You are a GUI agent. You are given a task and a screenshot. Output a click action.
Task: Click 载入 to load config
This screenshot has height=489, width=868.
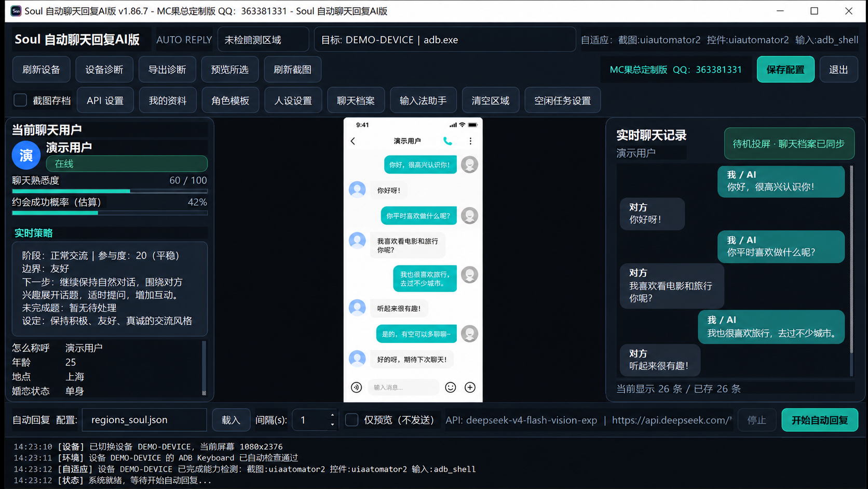pos(231,420)
